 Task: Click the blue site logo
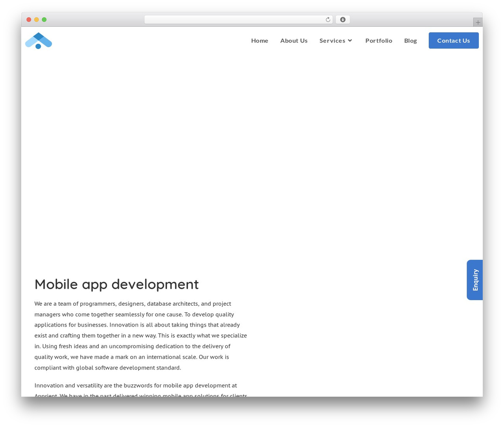[x=39, y=41]
